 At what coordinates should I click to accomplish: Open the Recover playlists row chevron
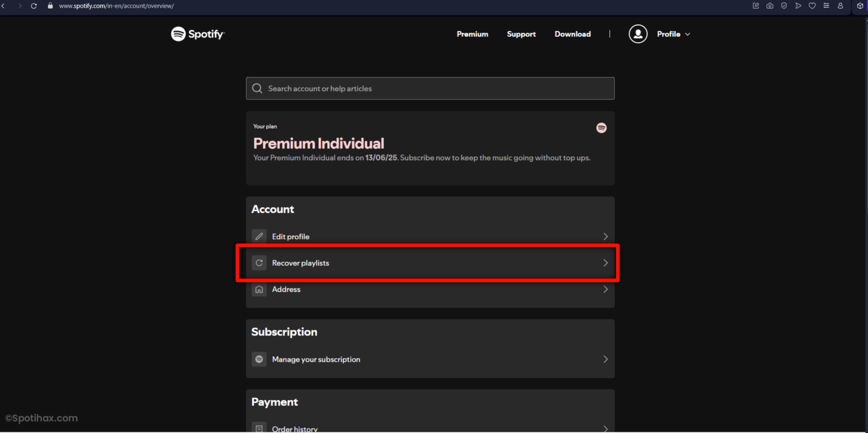[605, 263]
